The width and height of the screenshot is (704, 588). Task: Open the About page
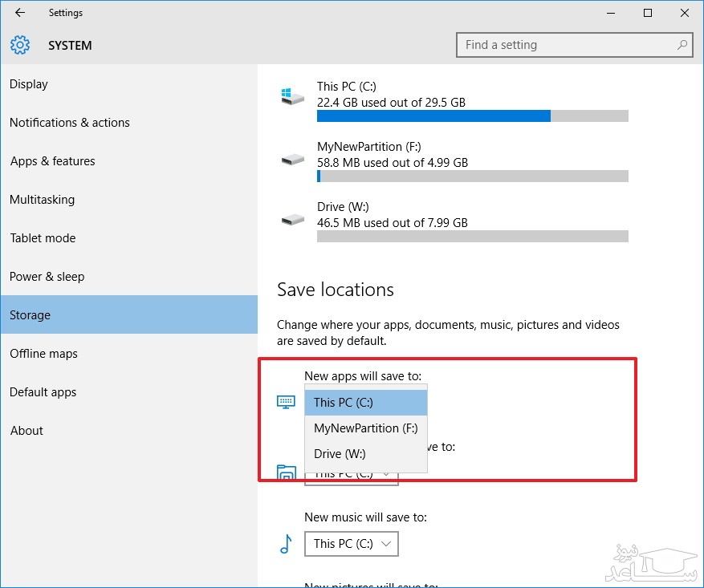pyautogui.click(x=27, y=431)
